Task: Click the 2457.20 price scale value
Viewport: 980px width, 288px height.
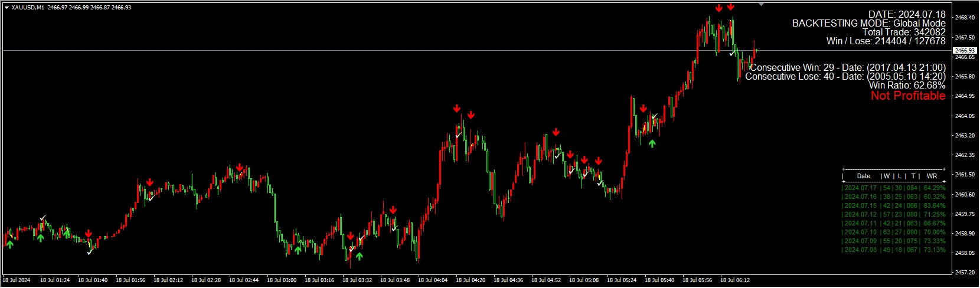Action: pos(965,273)
